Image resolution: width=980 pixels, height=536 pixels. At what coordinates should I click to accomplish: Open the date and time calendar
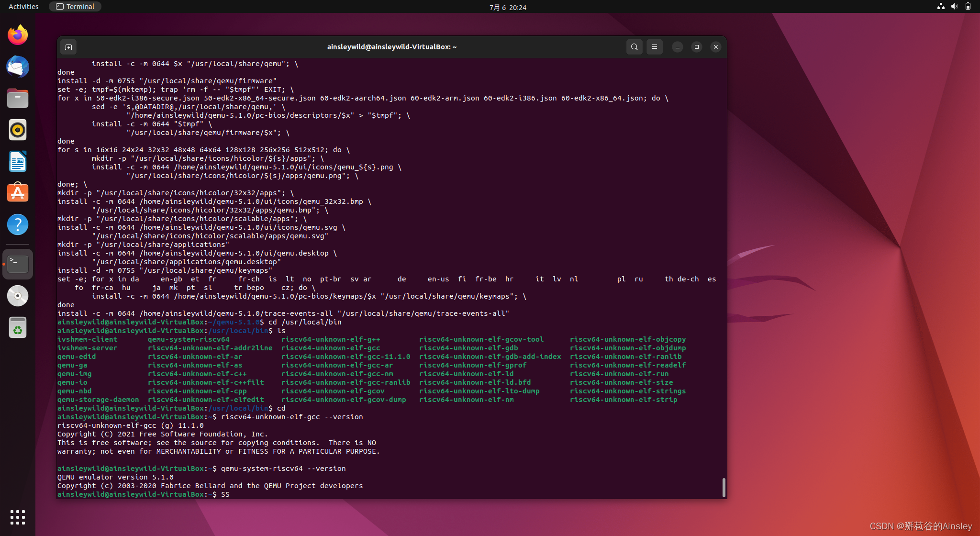click(x=507, y=7)
